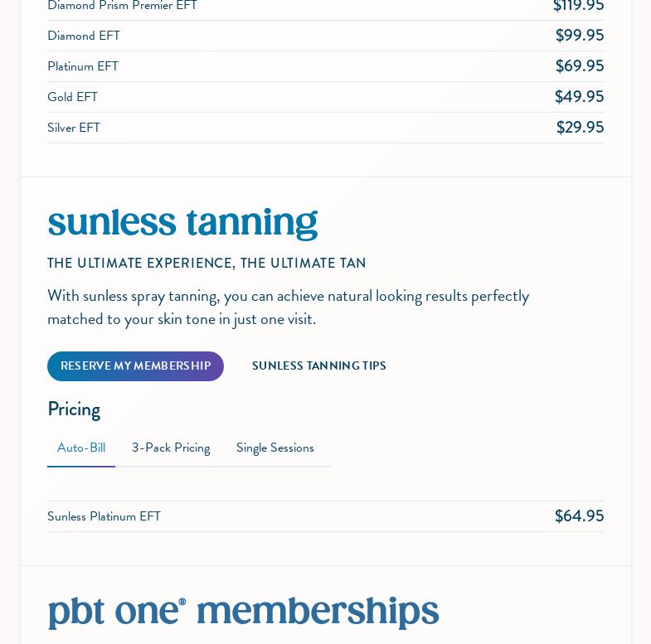Select the Silver EFT pricing row
Image resolution: width=651 pixels, height=644 pixels.
tap(325, 128)
